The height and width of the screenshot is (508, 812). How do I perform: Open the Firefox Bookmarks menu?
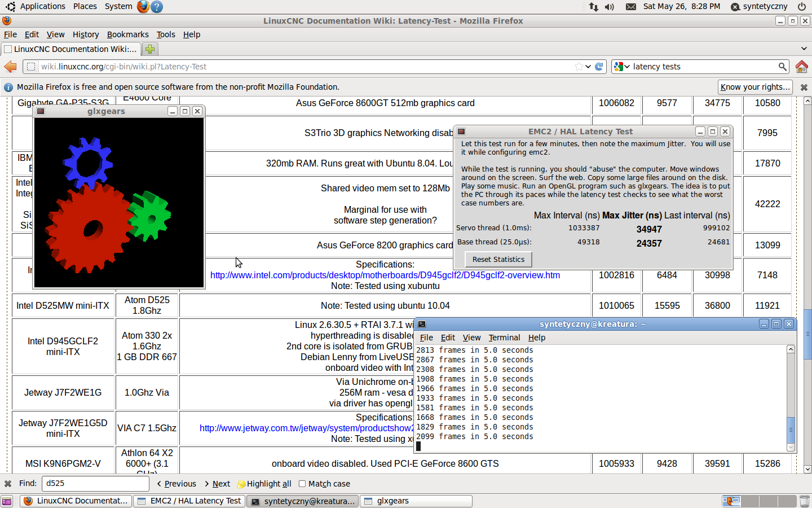point(128,34)
